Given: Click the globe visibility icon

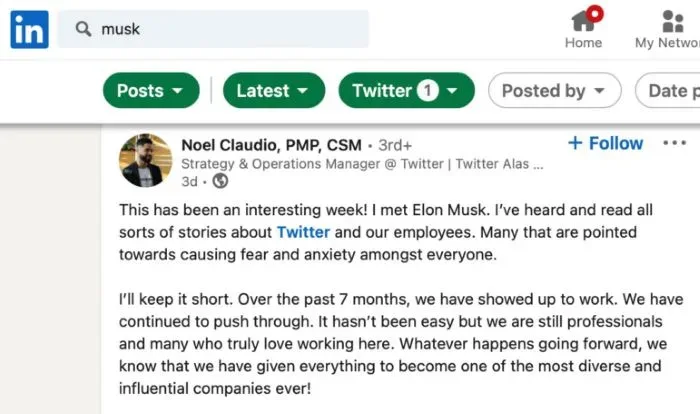Looking at the screenshot, I should [220, 182].
